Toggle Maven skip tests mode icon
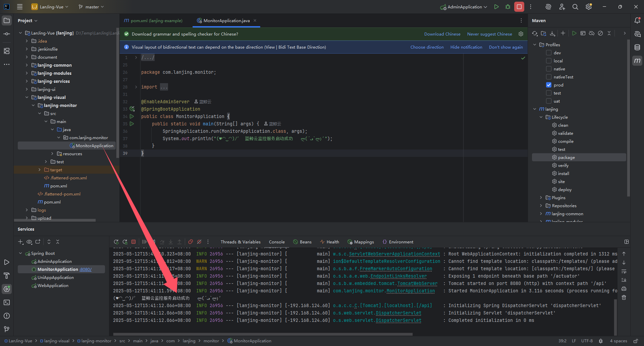This screenshot has width=644, height=346. tap(600, 33)
